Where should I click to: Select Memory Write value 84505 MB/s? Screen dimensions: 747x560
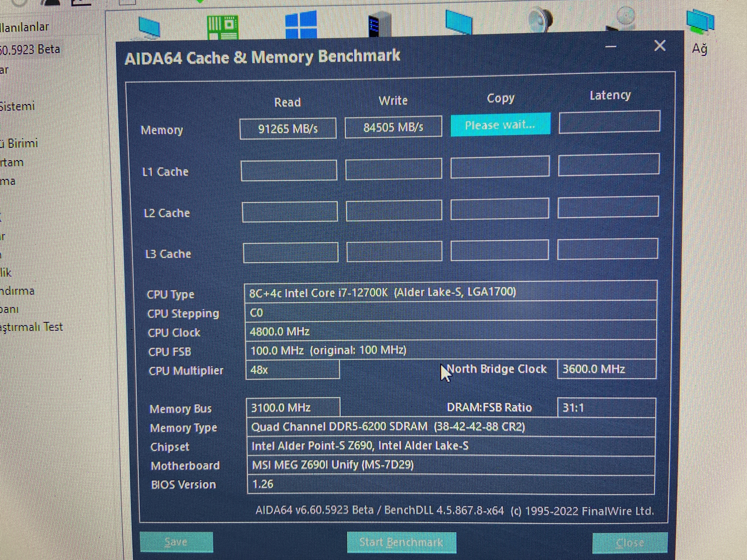[x=393, y=127]
